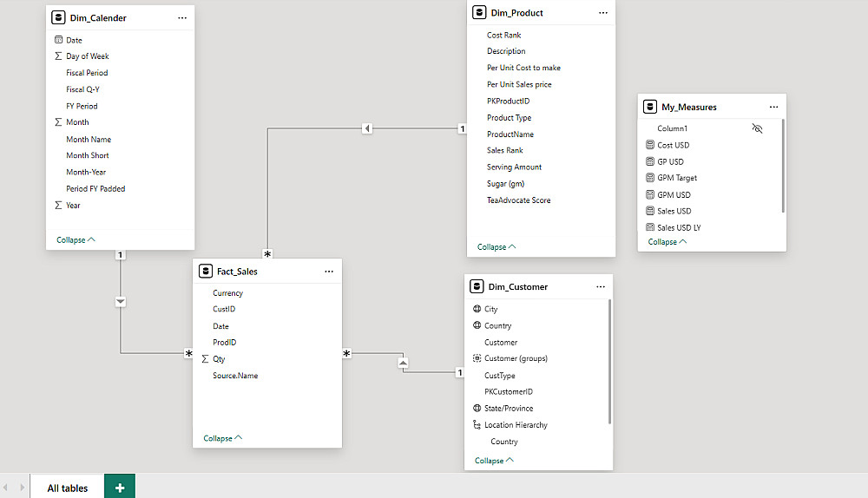868x498 pixels.
Task: Open the My_Measures more options ellipsis
Action: pos(773,107)
